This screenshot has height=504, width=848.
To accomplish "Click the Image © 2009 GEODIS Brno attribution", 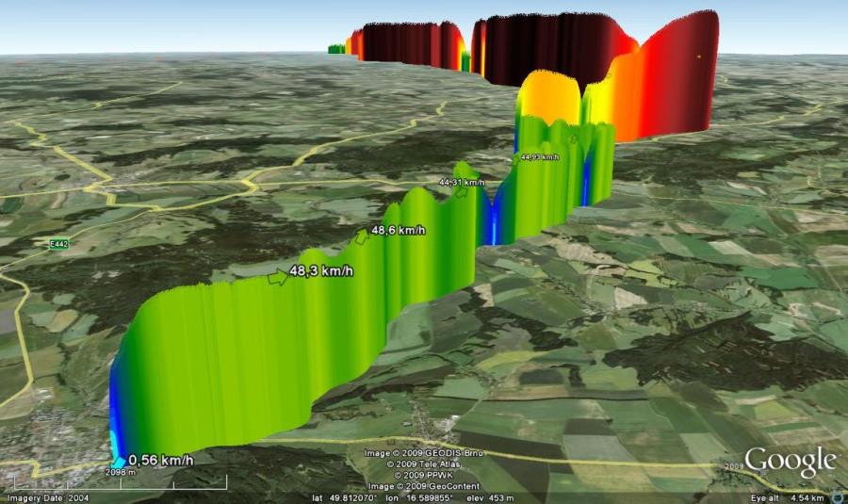I will pos(423,453).
